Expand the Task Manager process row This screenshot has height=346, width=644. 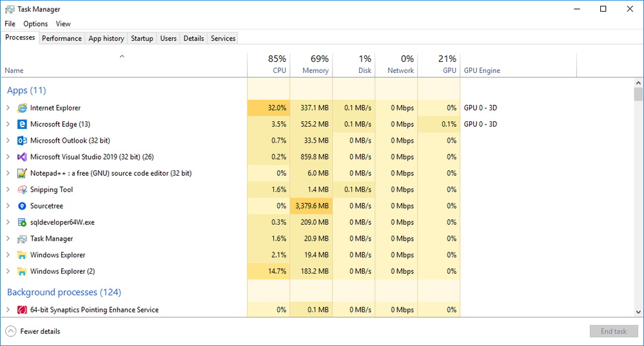(x=8, y=239)
